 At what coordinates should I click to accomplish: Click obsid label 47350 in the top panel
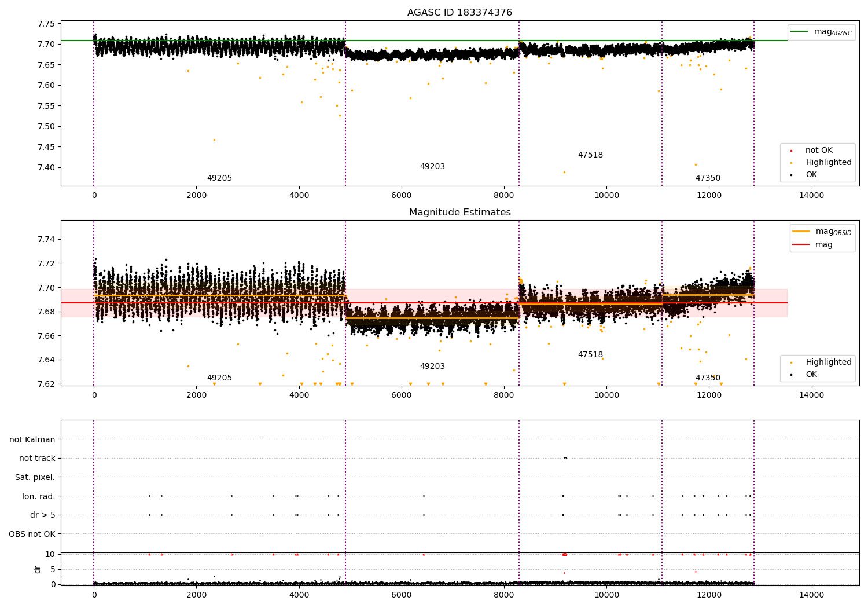tap(708, 178)
